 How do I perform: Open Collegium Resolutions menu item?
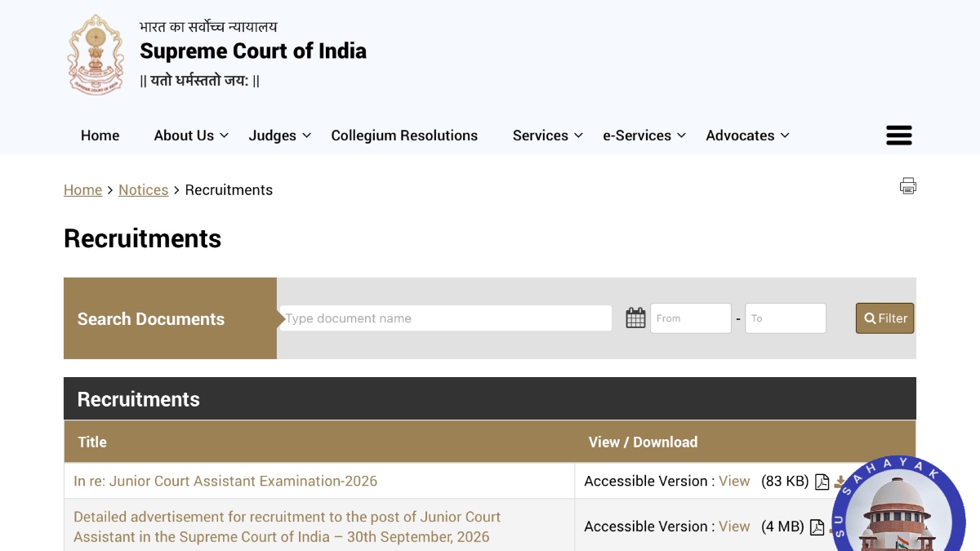tap(404, 136)
